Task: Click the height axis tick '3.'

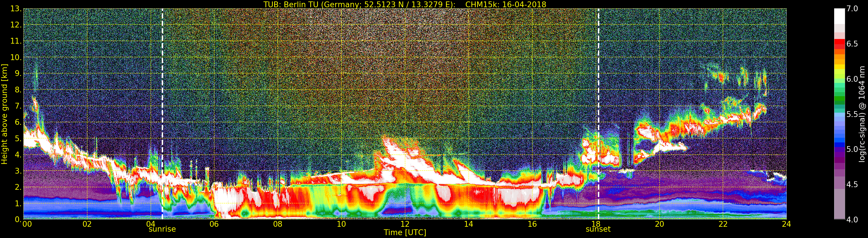Action: point(18,171)
